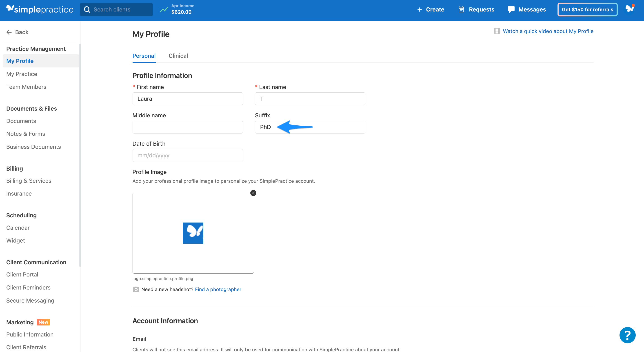This screenshot has width=644, height=352.
Task: Click the First name field
Action: (x=187, y=99)
